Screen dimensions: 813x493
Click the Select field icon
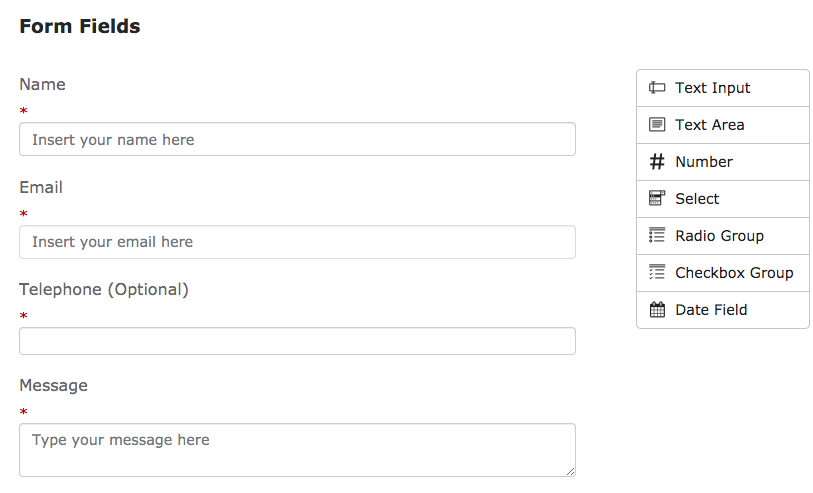point(657,199)
